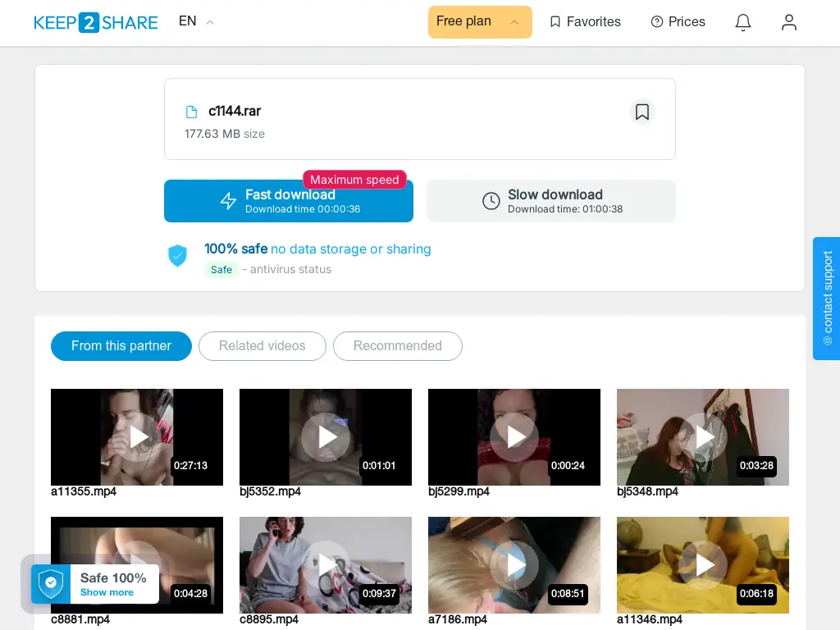Switch to the Related videos tab
840x630 pixels.
[262, 346]
